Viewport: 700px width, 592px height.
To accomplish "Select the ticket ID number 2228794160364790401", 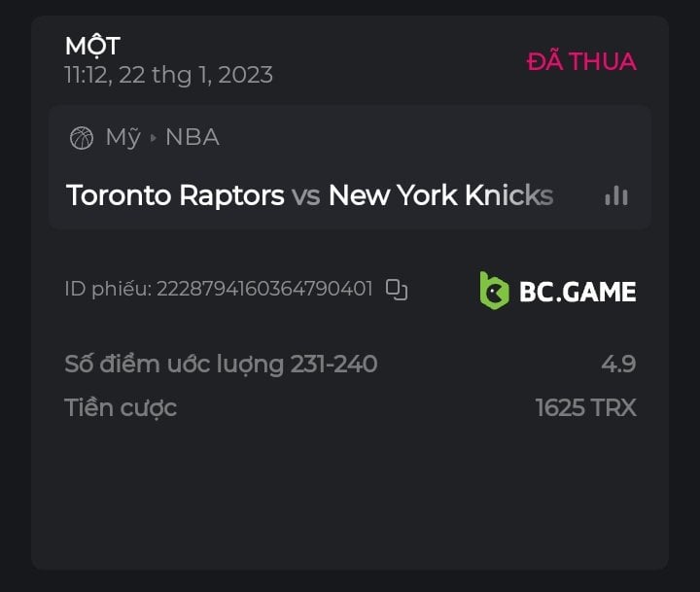I will point(264,289).
